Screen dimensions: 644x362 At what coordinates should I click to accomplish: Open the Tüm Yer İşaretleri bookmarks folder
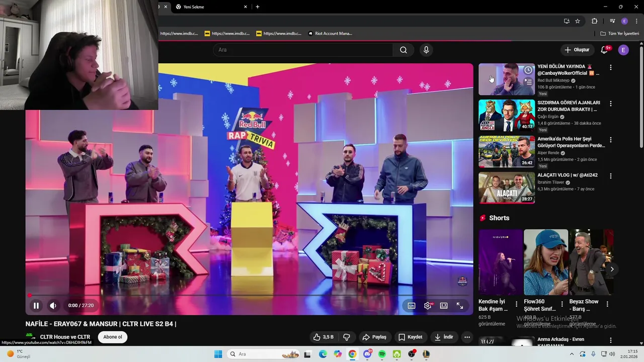point(619,34)
